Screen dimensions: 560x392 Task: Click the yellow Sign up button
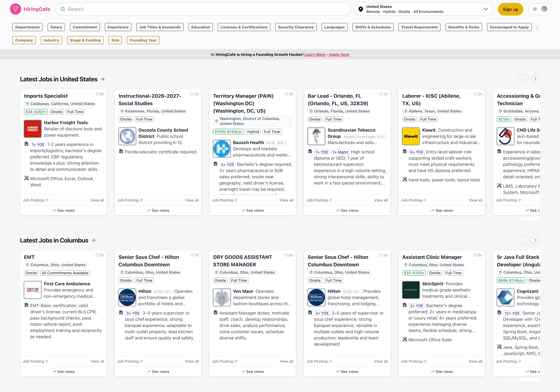[x=510, y=9]
